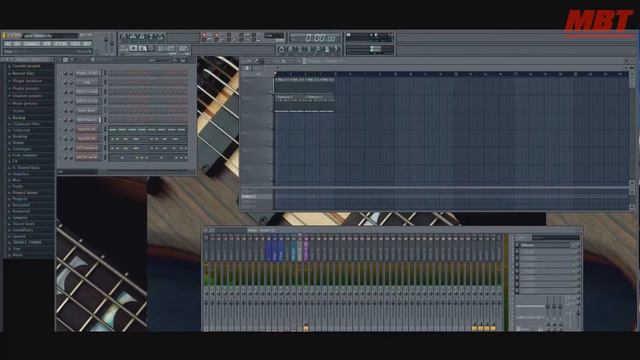Open the Step Sequencer view shortcut icon

(133, 37)
